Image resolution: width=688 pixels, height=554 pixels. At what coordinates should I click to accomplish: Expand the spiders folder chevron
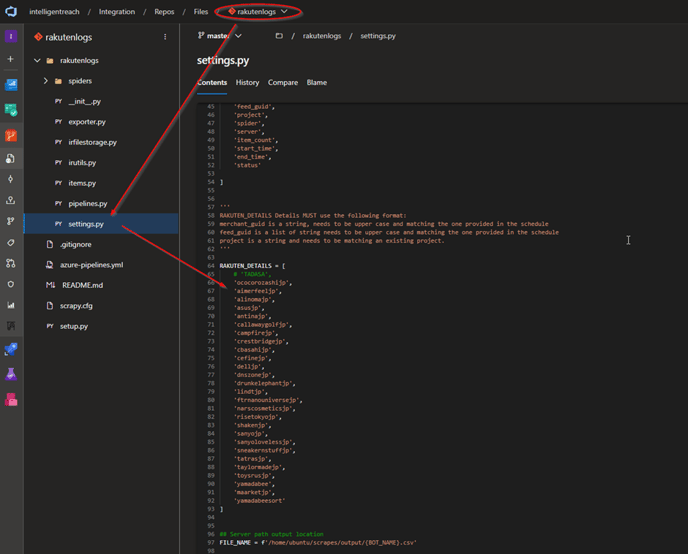[x=46, y=81]
